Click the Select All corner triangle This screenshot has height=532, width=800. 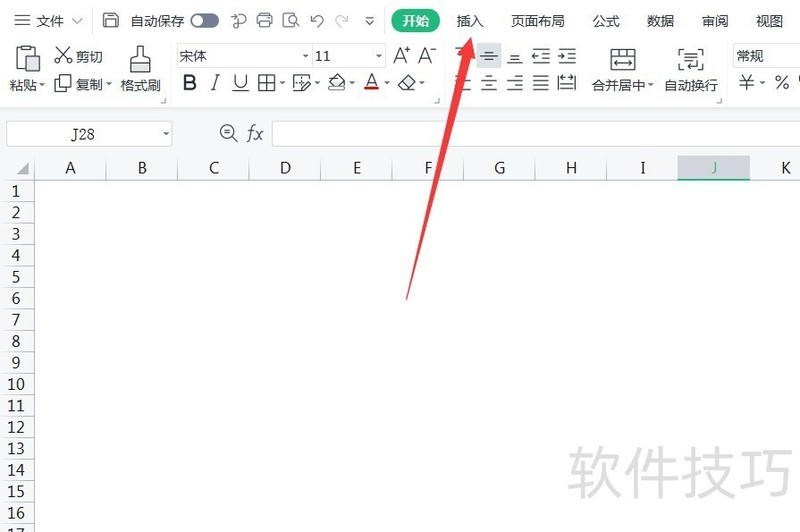coord(22,168)
